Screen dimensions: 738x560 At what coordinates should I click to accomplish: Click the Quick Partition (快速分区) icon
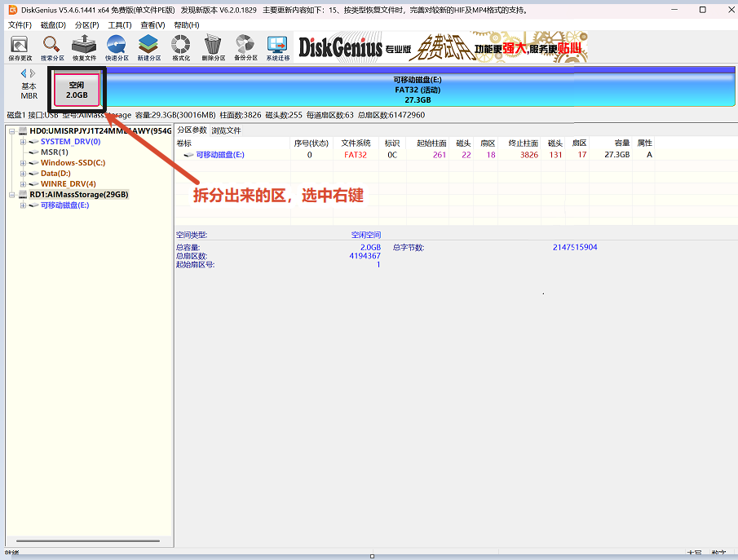[117, 47]
